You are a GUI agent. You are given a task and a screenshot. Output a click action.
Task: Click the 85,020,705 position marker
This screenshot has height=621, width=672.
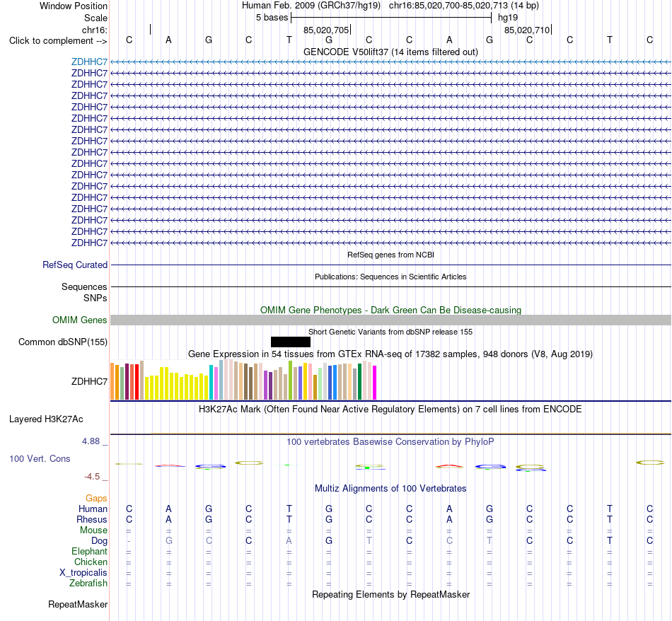pos(326,30)
